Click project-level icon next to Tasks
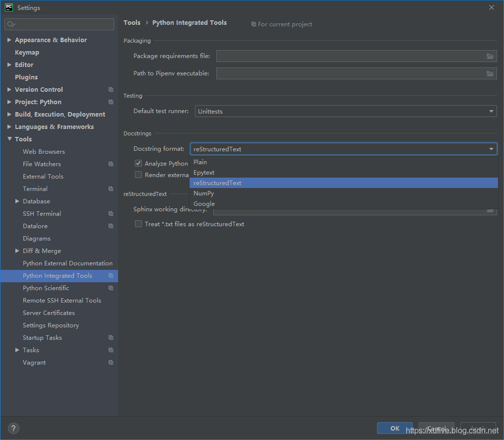 [x=111, y=350]
